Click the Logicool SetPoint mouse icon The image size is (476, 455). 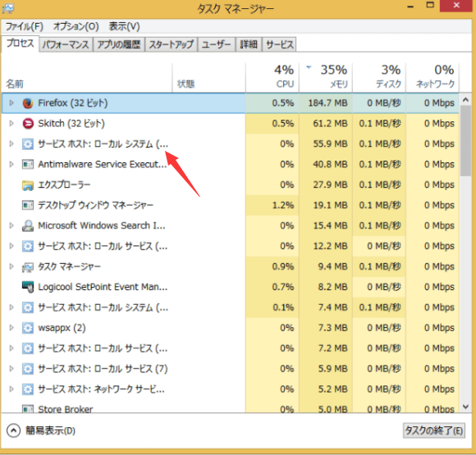click(28, 287)
